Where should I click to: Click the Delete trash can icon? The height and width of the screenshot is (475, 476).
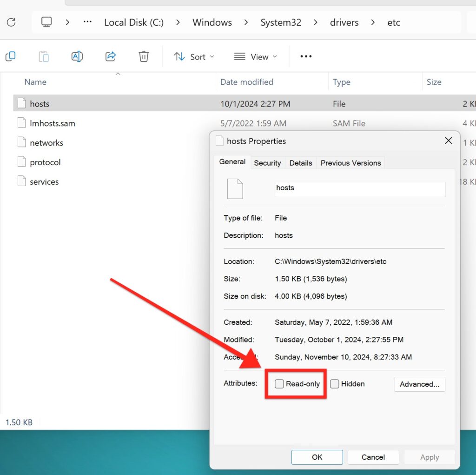[x=144, y=56]
